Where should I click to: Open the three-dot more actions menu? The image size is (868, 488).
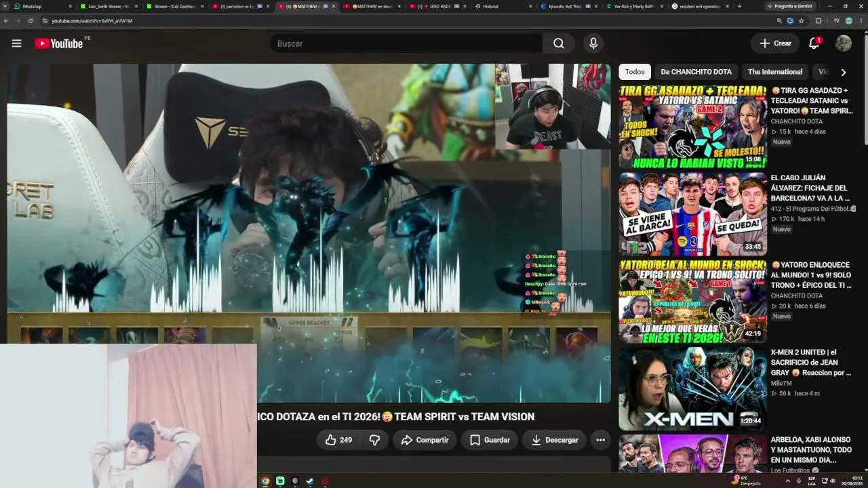[600, 440]
